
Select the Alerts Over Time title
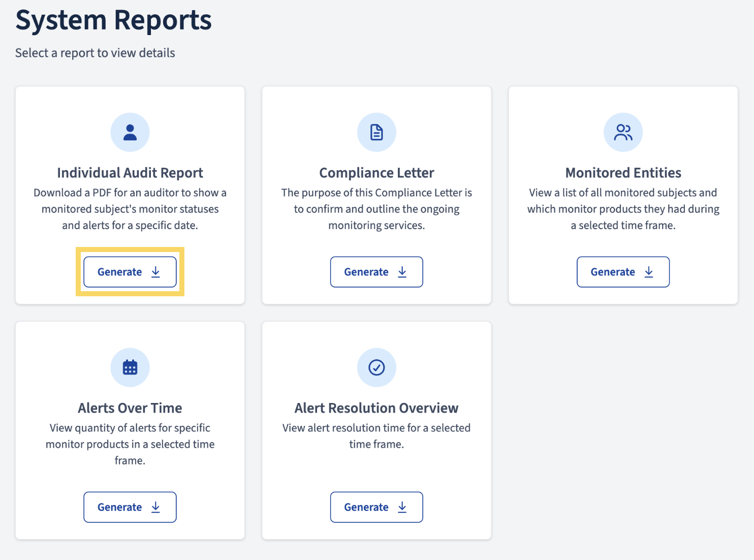pos(130,408)
